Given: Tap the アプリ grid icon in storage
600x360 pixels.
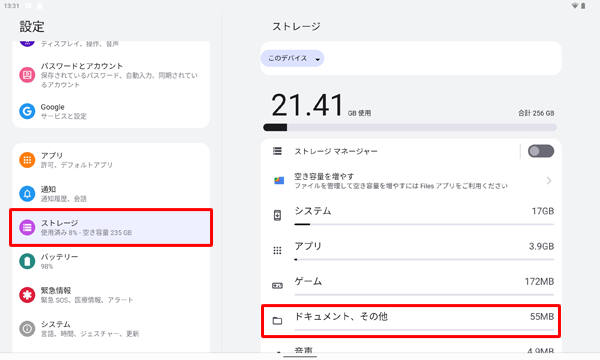Looking at the screenshot, I should [x=277, y=251].
